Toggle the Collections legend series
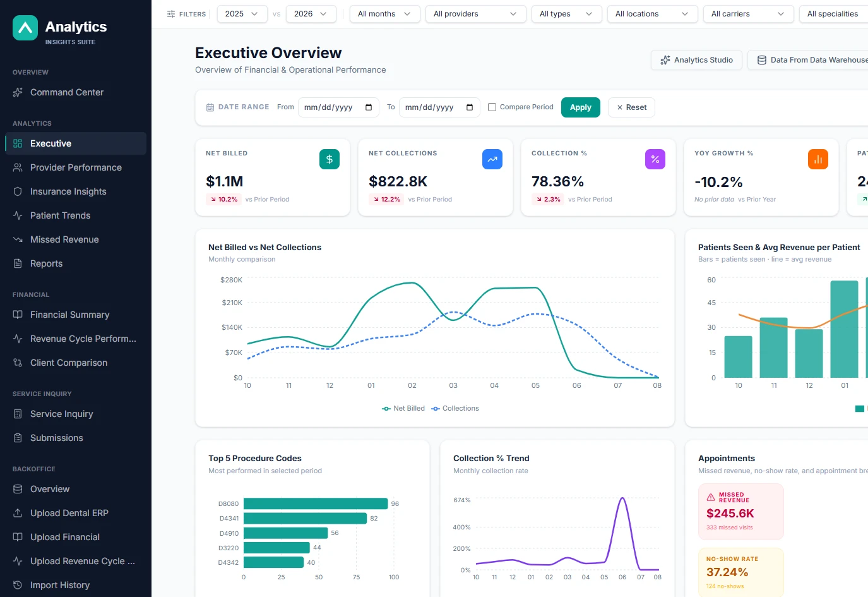The width and height of the screenshot is (868, 597). click(455, 409)
